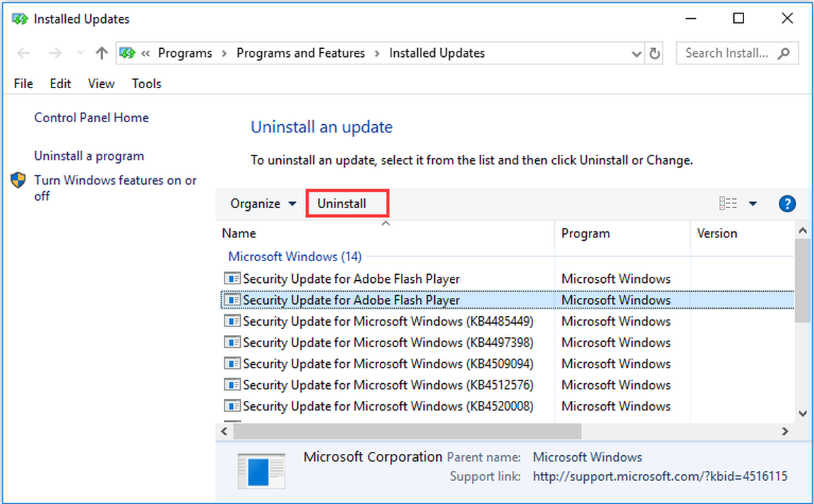Screen dimensions: 814x504
Task: Open Uninstall a program link
Action: (89, 156)
